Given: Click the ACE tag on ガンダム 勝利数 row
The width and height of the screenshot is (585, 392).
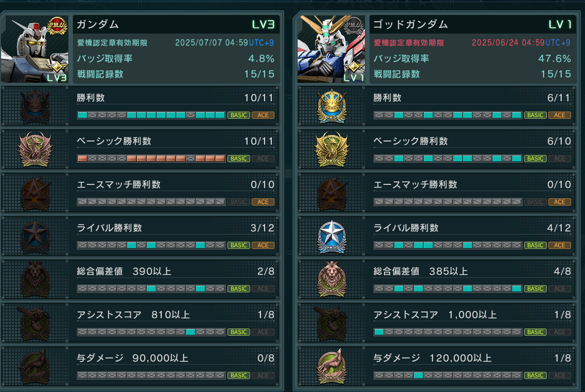Looking at the screenshot, I should tap(263, 115).
